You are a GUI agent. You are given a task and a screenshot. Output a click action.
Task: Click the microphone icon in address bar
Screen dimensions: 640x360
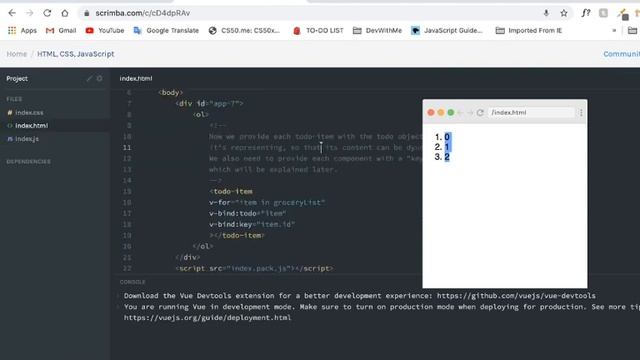coord(546,13)
